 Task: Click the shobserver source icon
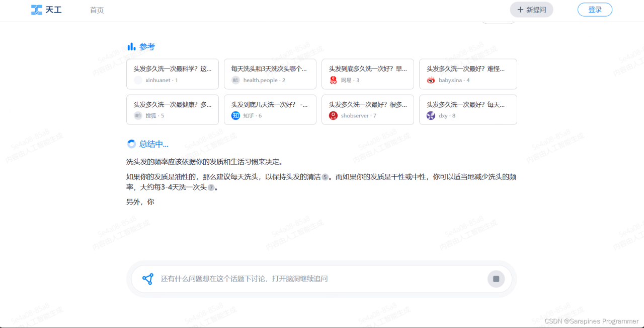coord(333,115)
